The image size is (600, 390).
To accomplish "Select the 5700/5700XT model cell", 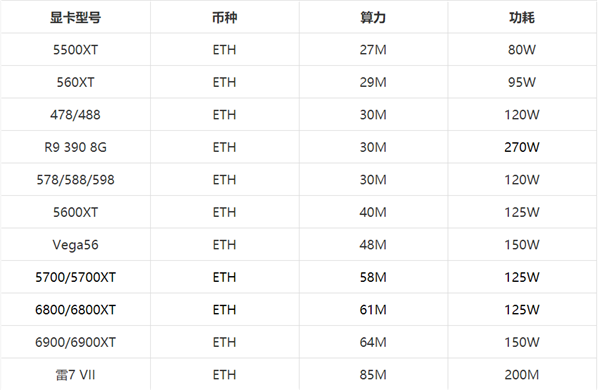I will tap(75, 277).
